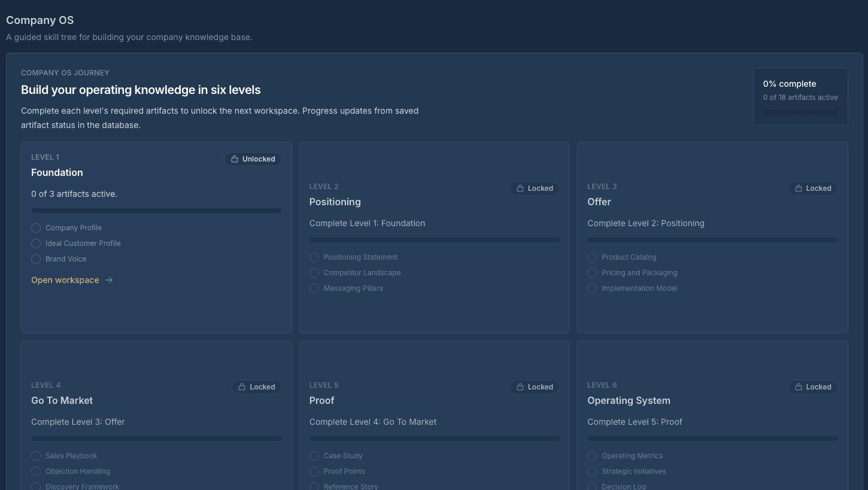This screenshot has height=490, width=868.
Task: Click the Proof Points artifact label
Action: 344,471
